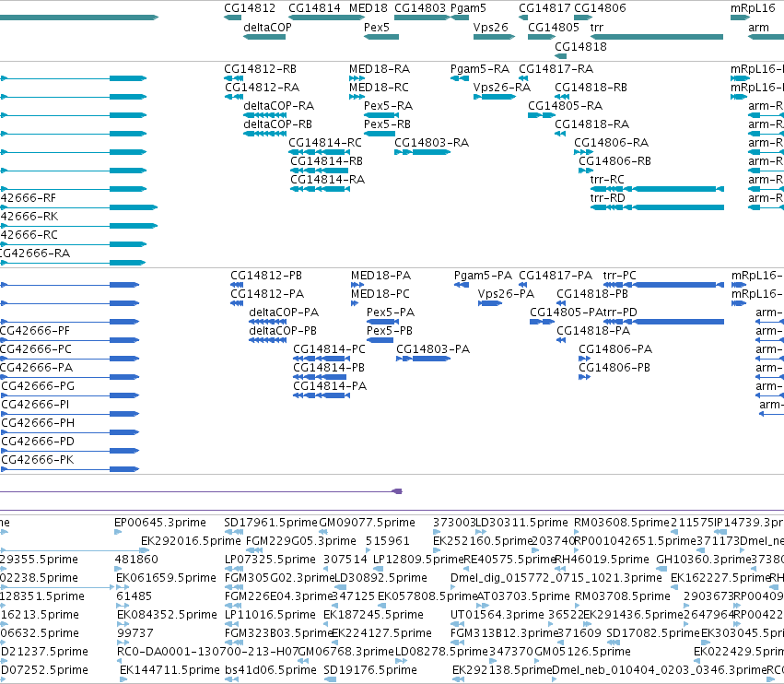784x684 pixels.
Task: Select the CG14803-RA transcript label
Action: click(431, 143)
